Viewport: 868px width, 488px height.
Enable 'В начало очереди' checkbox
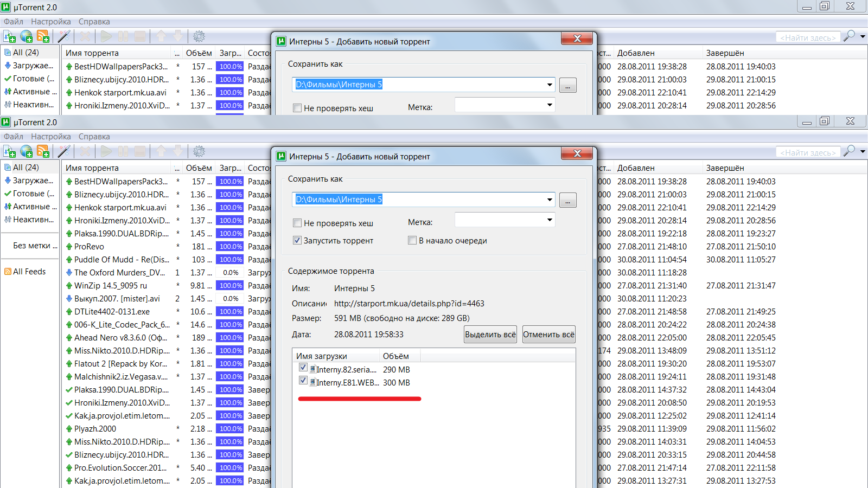412,240
